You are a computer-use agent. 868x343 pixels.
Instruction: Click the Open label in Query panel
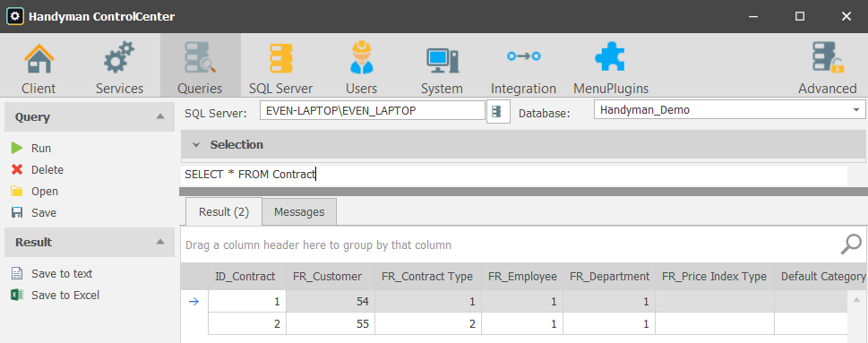pyautogui.click(x=45, y=192)
